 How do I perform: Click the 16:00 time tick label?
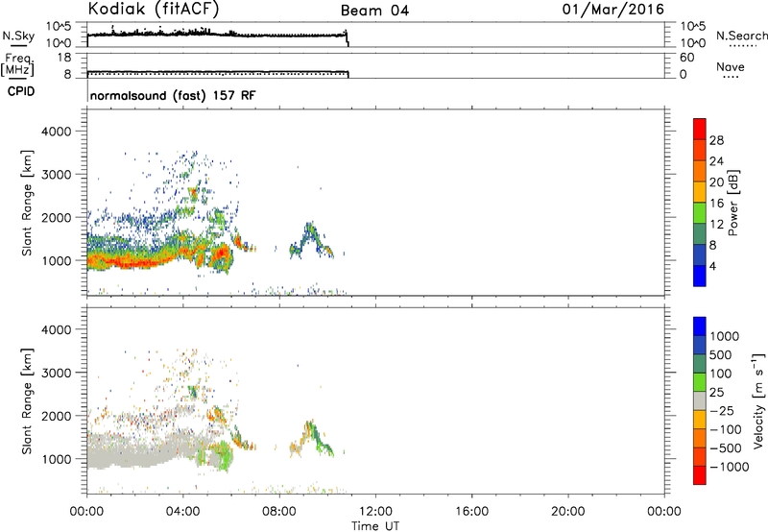click(x=471, y=512)
